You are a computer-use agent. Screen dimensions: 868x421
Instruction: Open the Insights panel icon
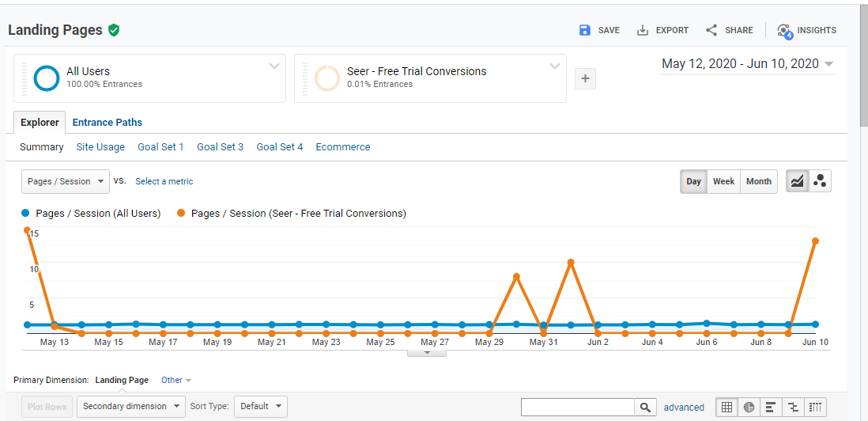[784, 31]
